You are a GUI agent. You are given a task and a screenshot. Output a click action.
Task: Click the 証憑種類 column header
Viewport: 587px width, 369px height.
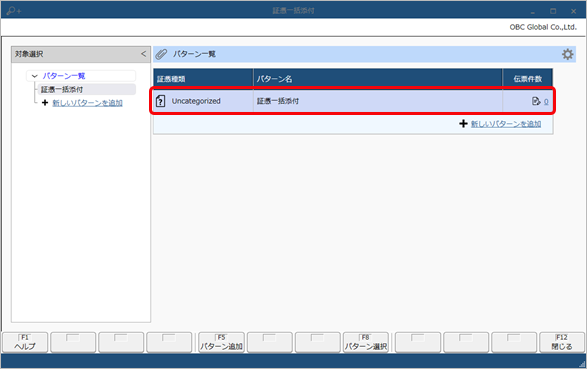pos(203,79)
